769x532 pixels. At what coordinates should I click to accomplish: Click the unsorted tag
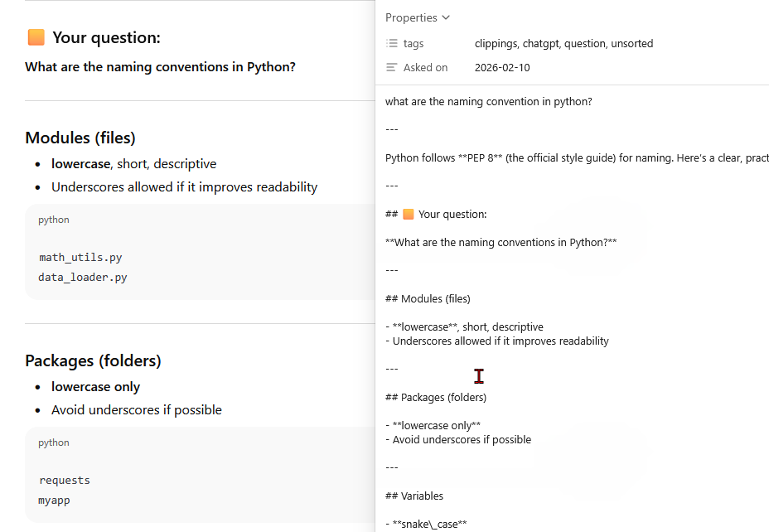click(x=631, y=43)
